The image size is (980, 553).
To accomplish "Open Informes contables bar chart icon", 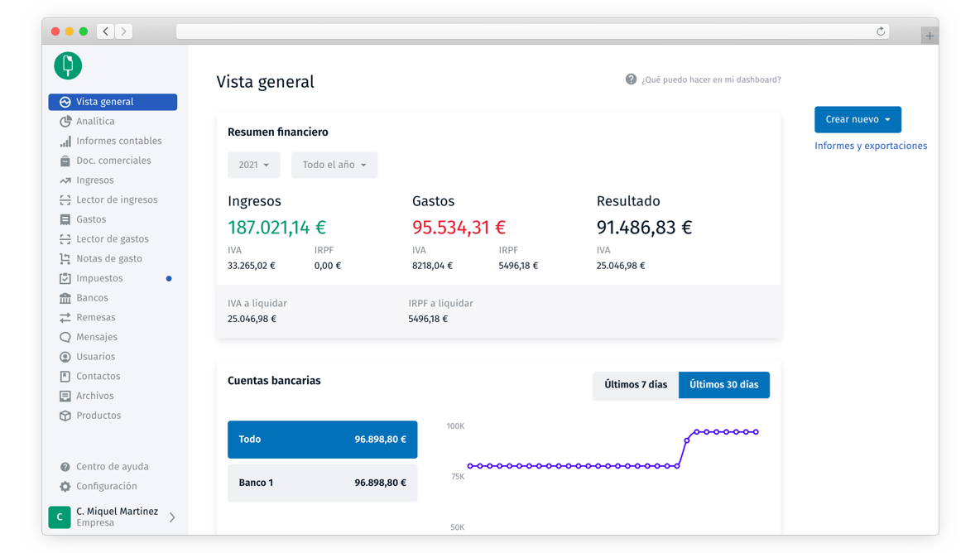I will pyautogui.click(x=65, y=142).
